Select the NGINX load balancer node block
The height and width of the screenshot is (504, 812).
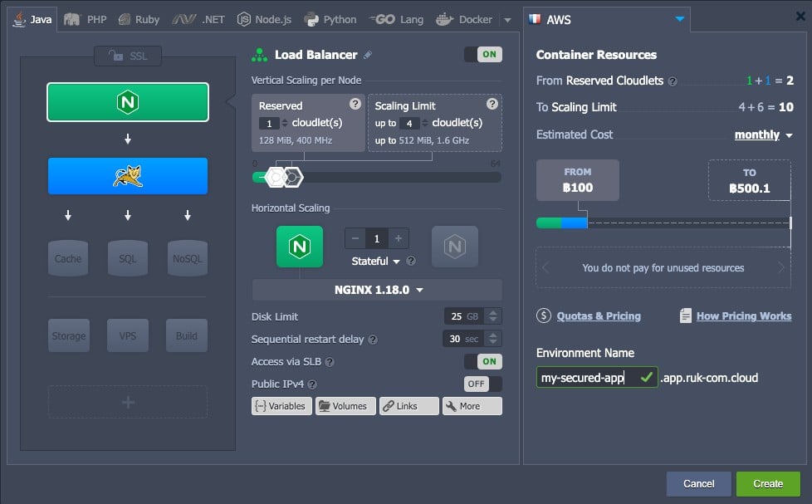[x=128, y=102]
